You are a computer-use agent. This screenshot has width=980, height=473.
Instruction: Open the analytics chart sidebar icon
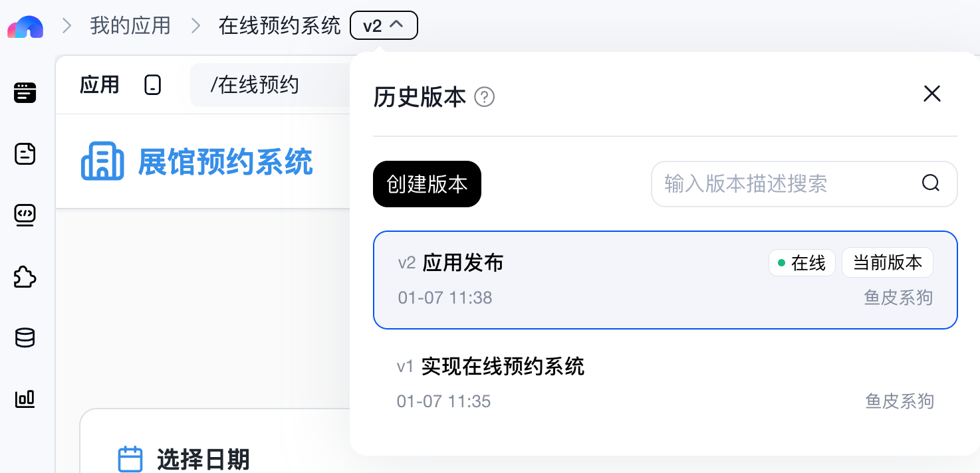pos(25,399)
